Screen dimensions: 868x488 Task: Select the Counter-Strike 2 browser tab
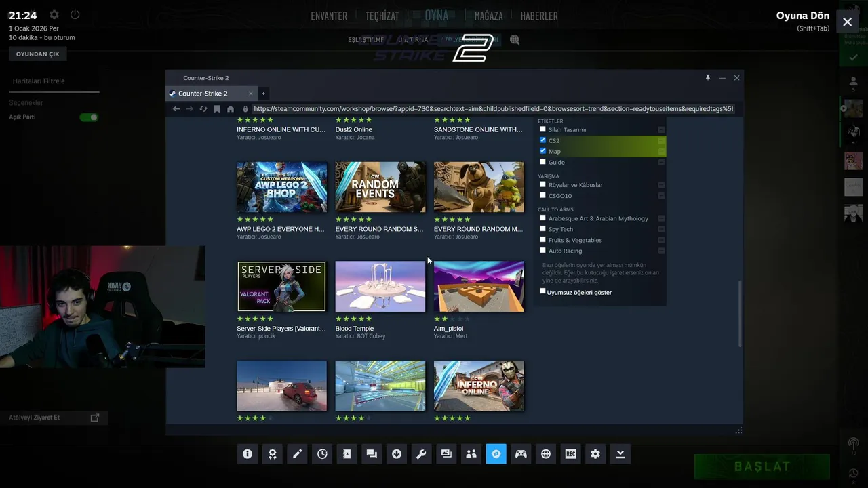point(212,94)
